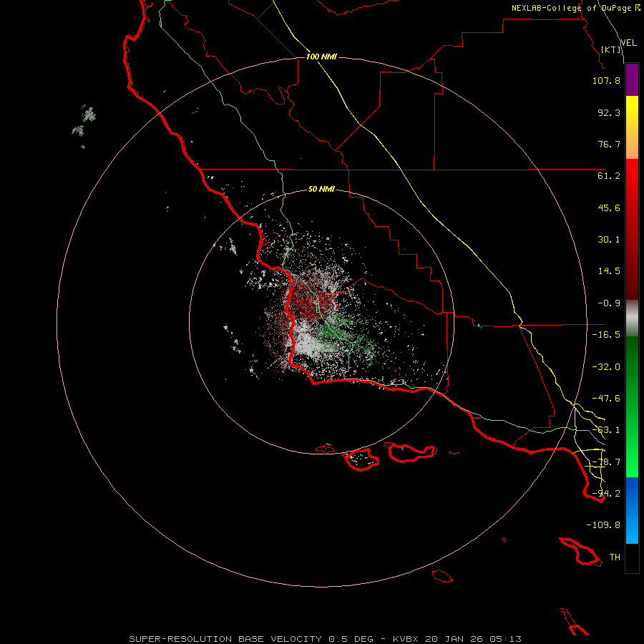644x644 pixels.
Task: Click the 30.1 legend value
Action: click(x=609, y=240)
